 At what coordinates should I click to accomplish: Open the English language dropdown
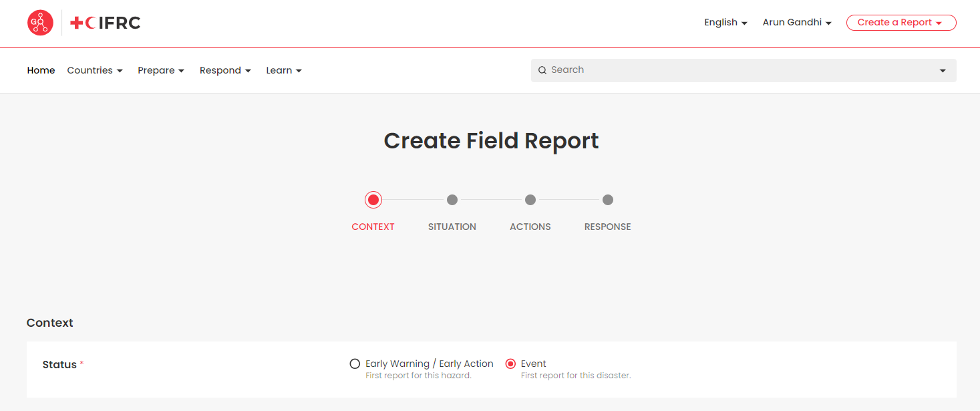pyautogui.click(x=725, y=23)
